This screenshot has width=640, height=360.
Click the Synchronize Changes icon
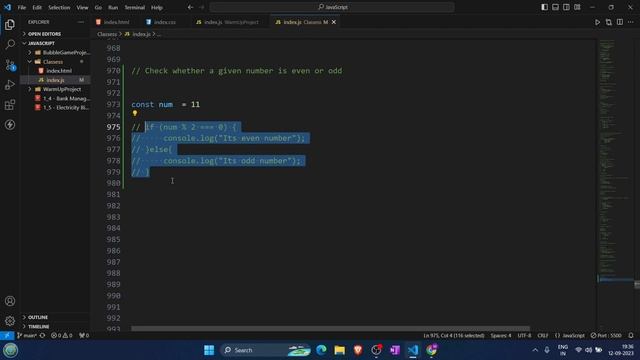[42, 336]
